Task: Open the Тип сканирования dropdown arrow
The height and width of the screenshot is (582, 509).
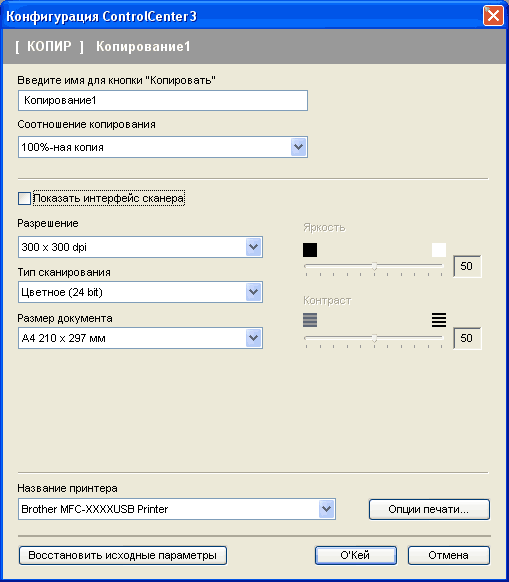Action: tap(254, 292)
